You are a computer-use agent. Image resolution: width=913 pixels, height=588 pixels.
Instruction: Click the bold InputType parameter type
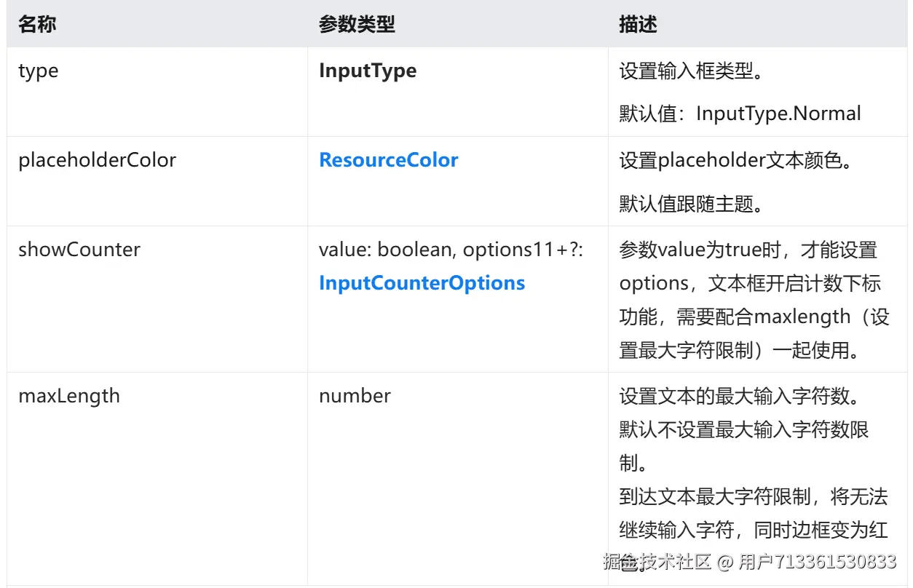coord(368,71)
